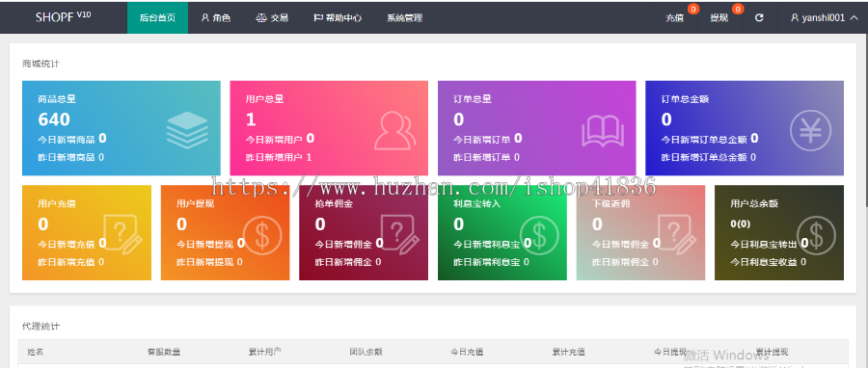This screenshot has width=868, height=368.
Task: Click the yen icon on 订单总金额 card
Action: pos(810,130)
